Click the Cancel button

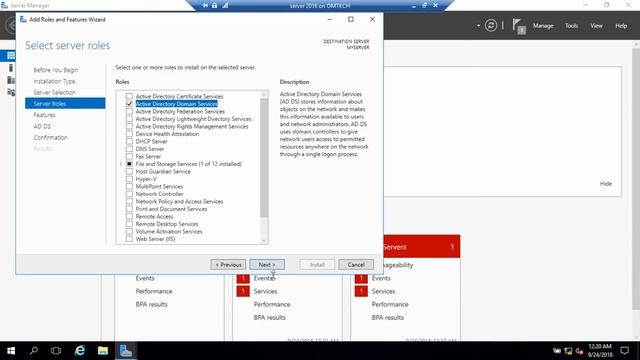356,264
